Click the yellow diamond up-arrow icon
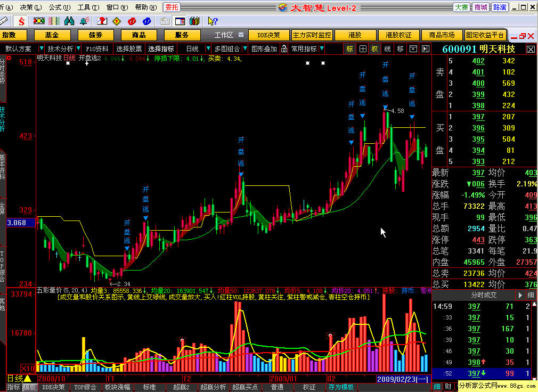This screenshot has height=392, width=538. coord(117,21)
